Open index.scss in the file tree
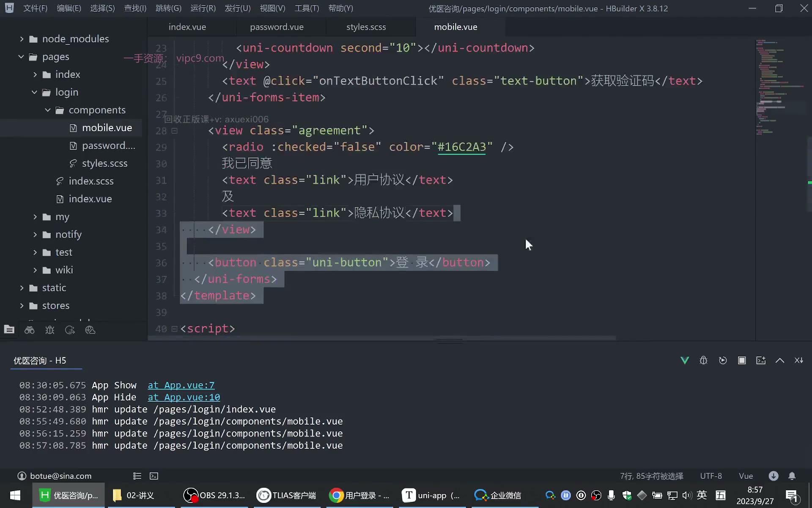The image size is (812, 508). 91,181
